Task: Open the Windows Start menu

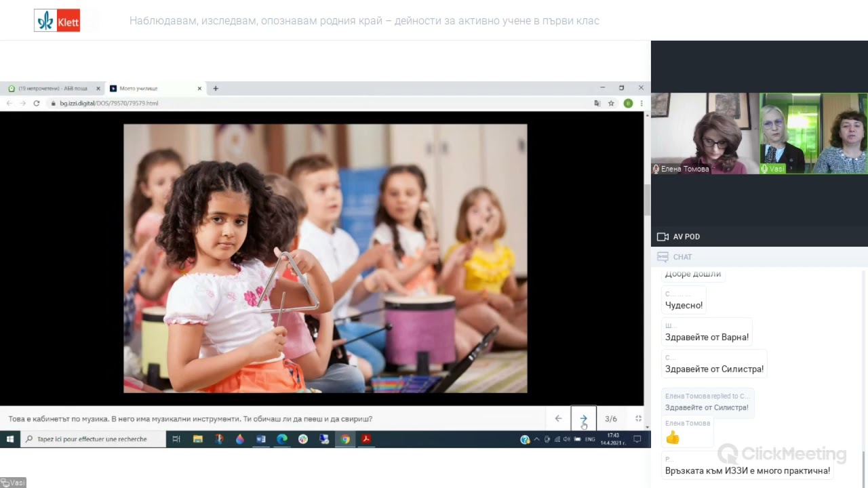Action: point(10,439)
